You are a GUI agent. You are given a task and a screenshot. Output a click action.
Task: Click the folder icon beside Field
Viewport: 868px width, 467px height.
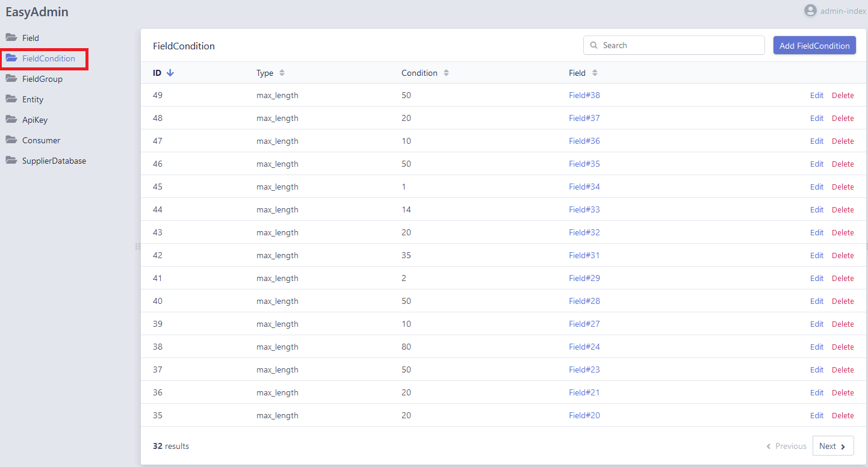tap(11, 38)
